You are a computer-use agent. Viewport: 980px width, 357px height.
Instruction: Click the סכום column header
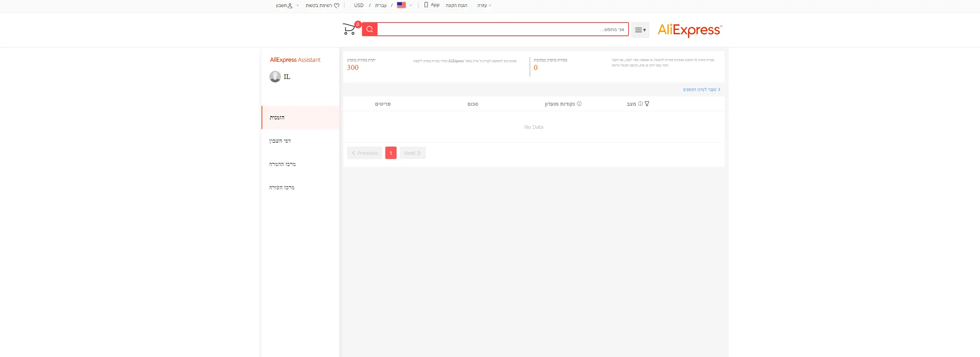473,104
